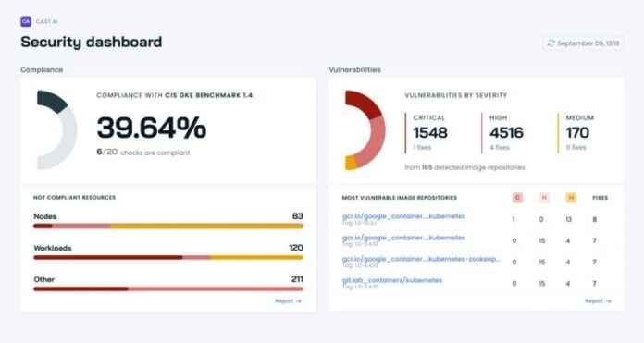
Task: Click the vulnerabilities severity donut chart
Action: (x=365, y=130)
